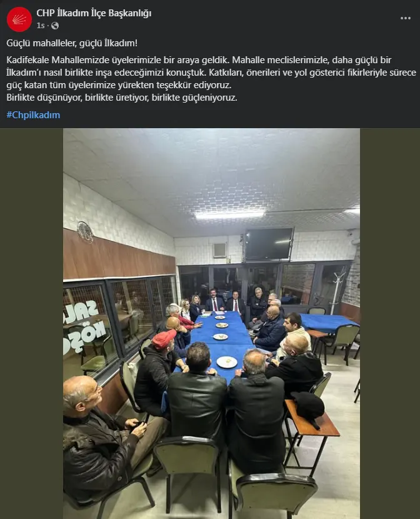Open the three-dot post options menu
420x519 pixels.
tap(406, 18)
